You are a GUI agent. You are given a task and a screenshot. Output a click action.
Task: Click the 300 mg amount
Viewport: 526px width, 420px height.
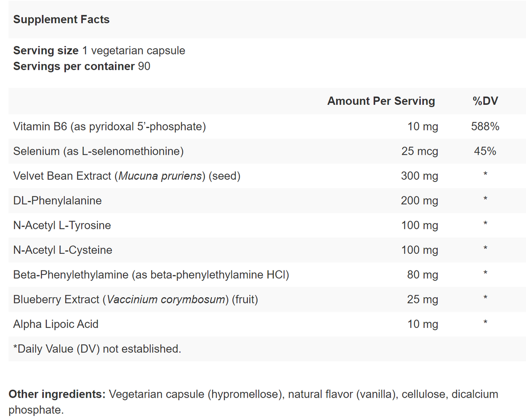pyautogui.click(x=419, y=176)
